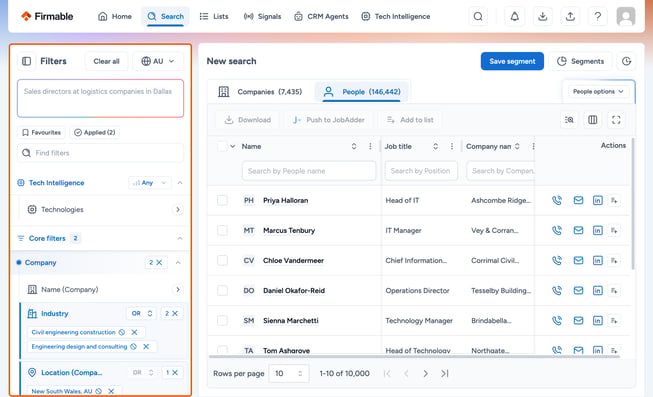Image resolution: width=653 pixels, height=397 pixels.
Task: Open the notifications bell
Action: coord(515,17)
